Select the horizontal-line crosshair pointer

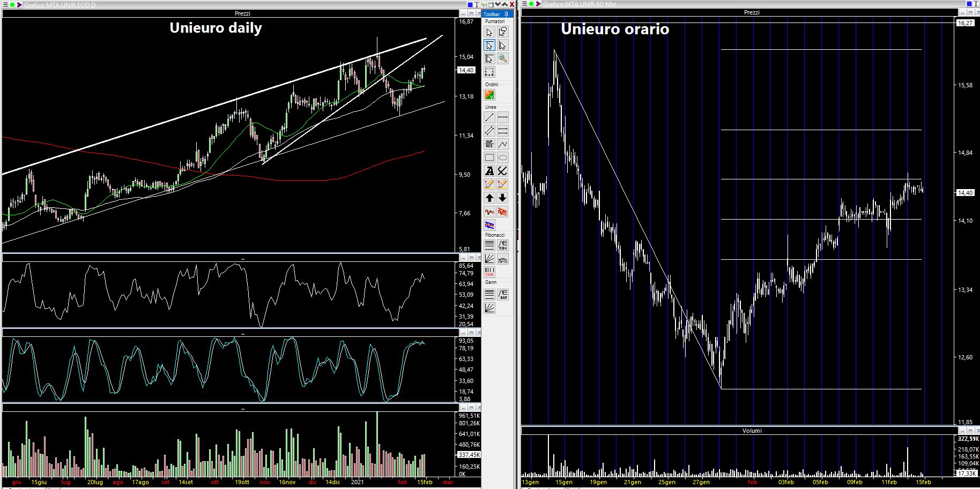pyautogui.click(x=489, y=45)
